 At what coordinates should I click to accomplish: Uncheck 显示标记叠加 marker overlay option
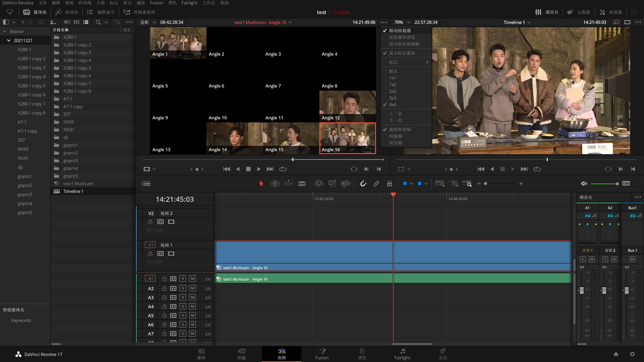tap(406, 53)
